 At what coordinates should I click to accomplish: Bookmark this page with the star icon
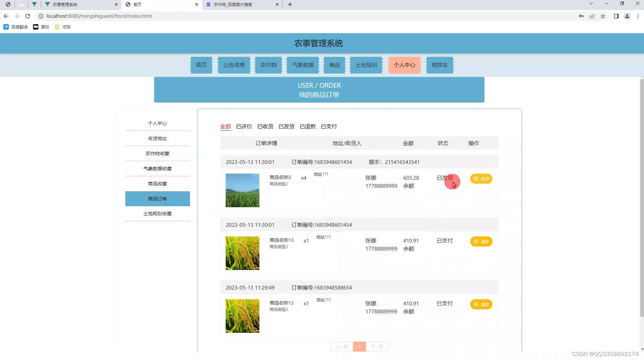coord(603,16)
